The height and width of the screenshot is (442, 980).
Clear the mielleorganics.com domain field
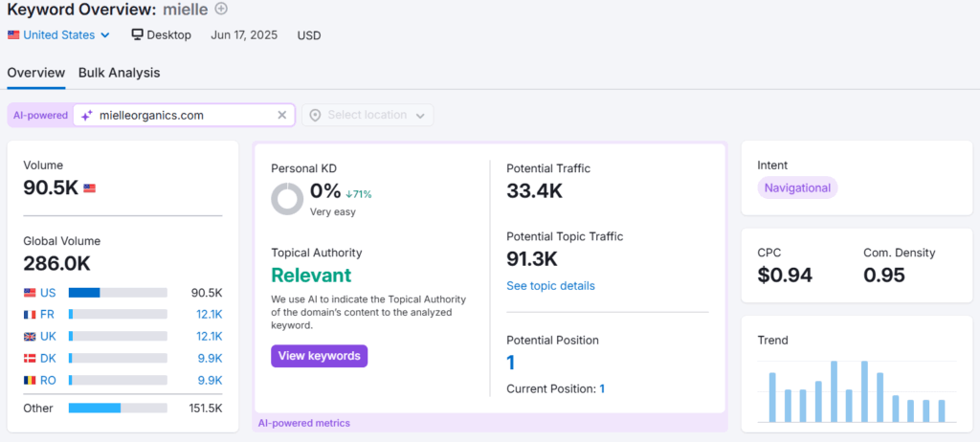(x=282, y=115)
